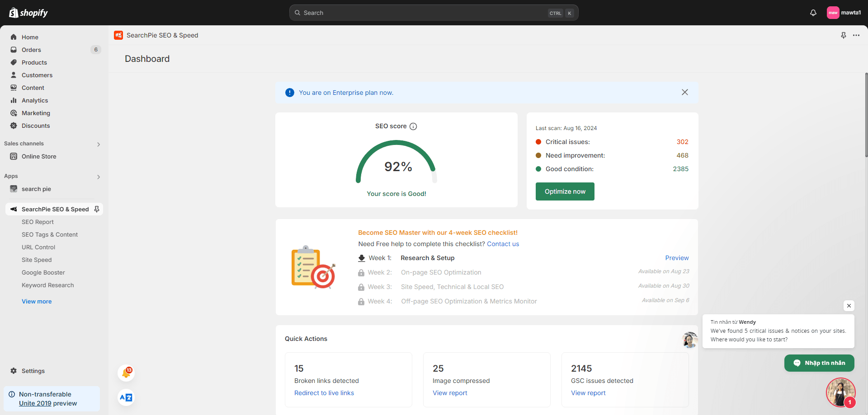Image resolution: width=868 pixels, height=415 pixels.
Task: Click Redirect to live links
Action: pos(324,393)
